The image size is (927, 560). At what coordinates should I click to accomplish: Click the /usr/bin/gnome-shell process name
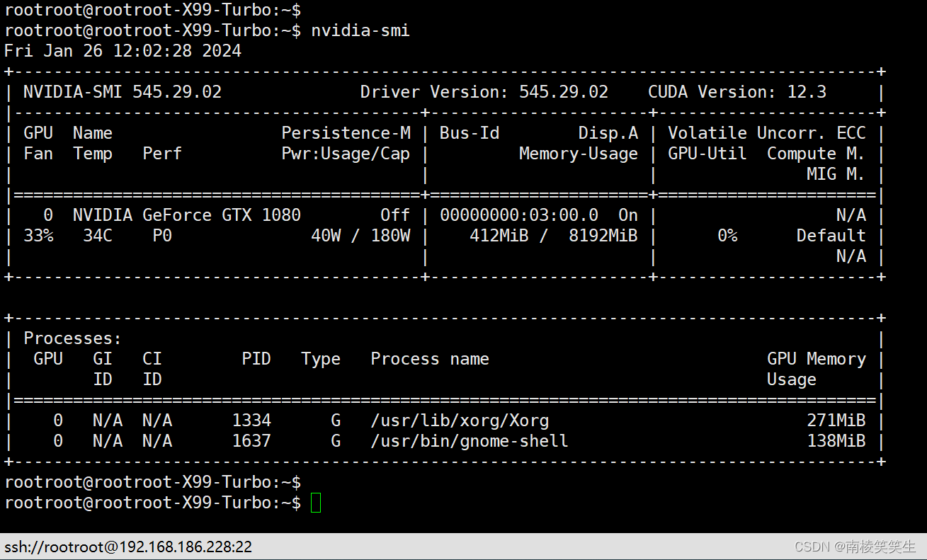(470, 441)
